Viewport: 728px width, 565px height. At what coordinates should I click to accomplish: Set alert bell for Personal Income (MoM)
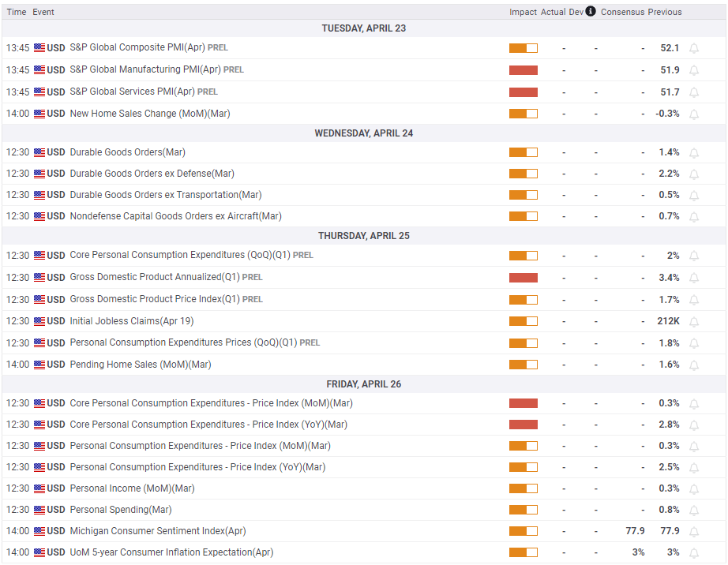pyautogui.click(x=693, y=489)
